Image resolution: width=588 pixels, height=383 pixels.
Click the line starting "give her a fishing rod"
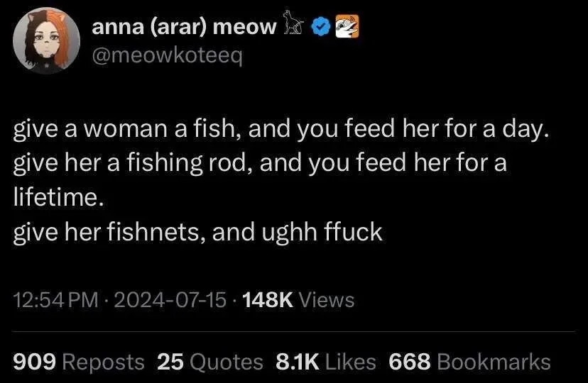(x=260, y=165)
